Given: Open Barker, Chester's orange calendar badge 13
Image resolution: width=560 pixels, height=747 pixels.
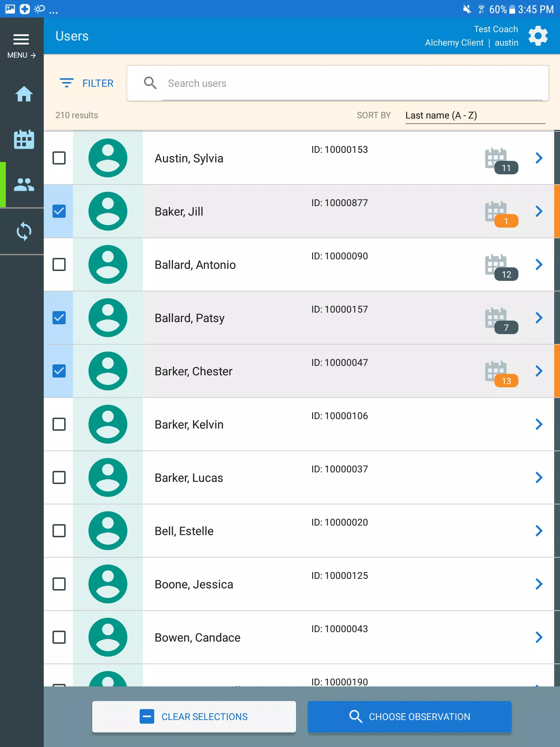Looking at the screenshot, I should [x=501, y=374].
